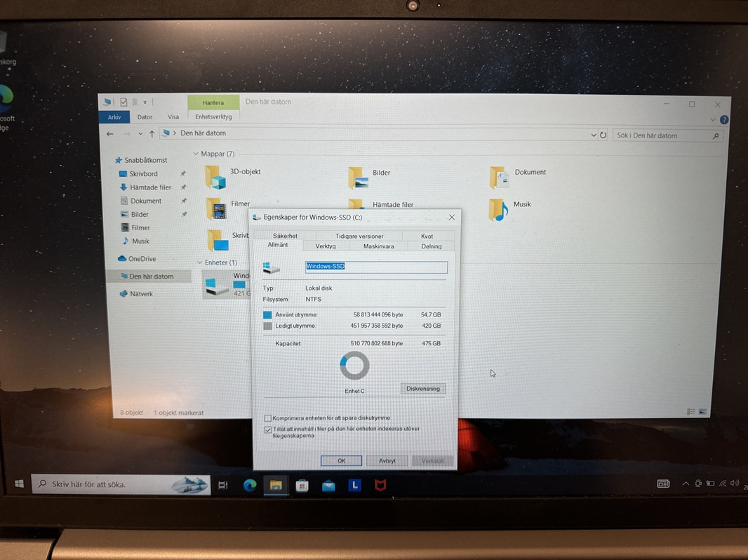Click the address bar path Den här datorn

click(203, 133)
